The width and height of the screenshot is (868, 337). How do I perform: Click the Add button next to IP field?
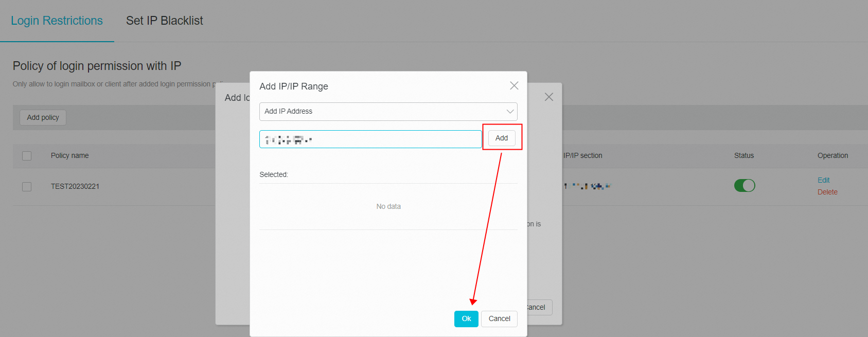[502, 138]
